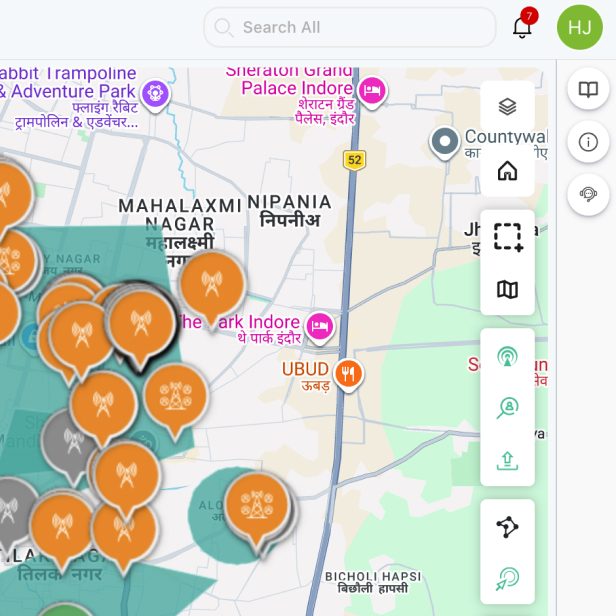Click the orange multi-antenna marker right of UBUD-level cluster

pyautogui.click(x=176, y=398)
